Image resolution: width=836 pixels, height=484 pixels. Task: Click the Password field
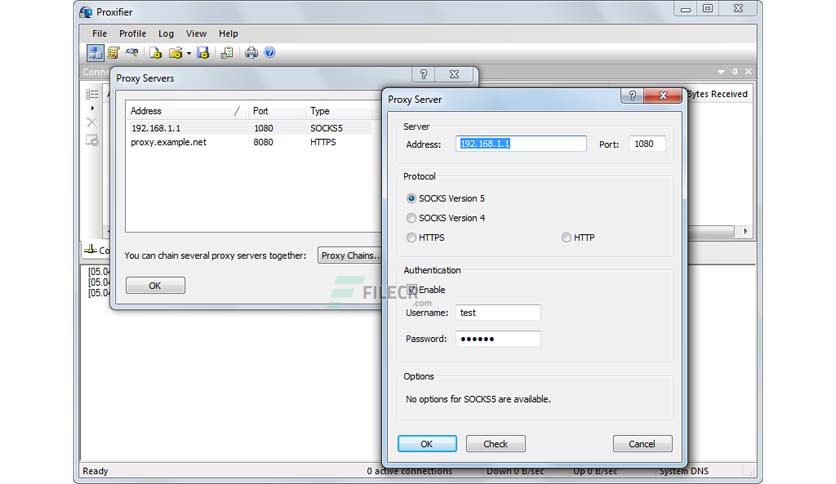[x=498, y=339]
